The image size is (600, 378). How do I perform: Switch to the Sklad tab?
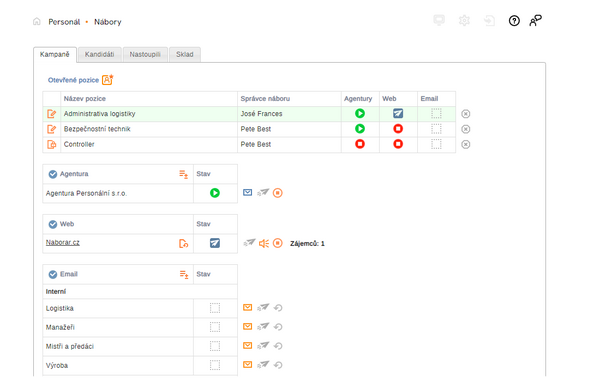tap(185, 55)
